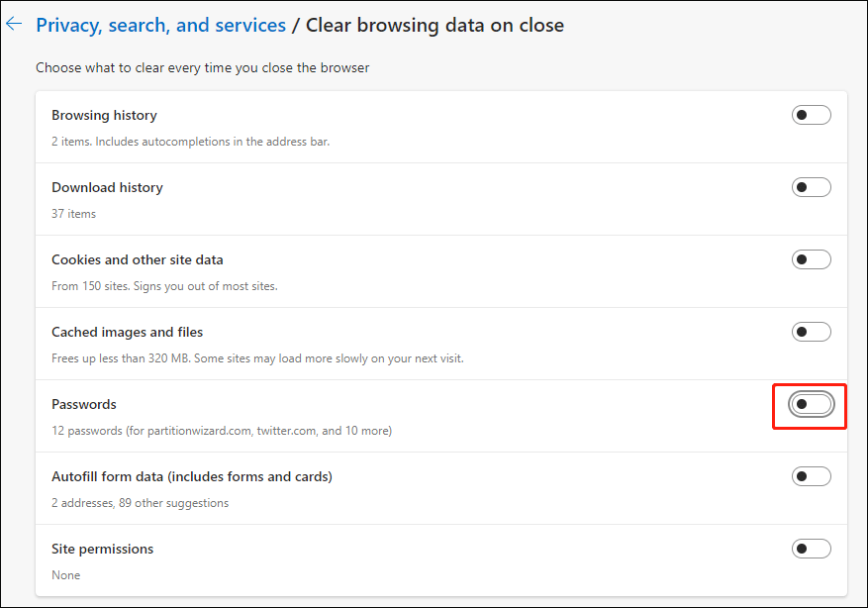
Task: Enable the Browsing history toggle
Action: [811, 114]
